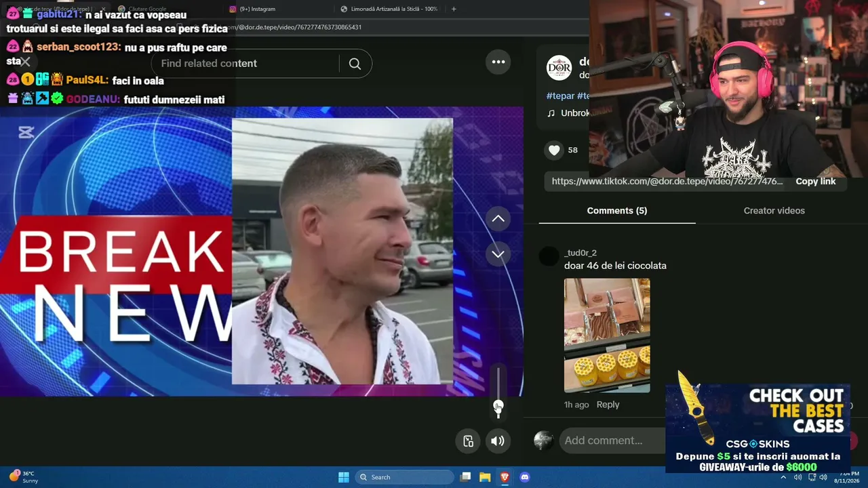Image resolution: width=868 pixels, height=488 pixels.
Task: Click the video player showing Breaking News
Action: pos(262,251)
